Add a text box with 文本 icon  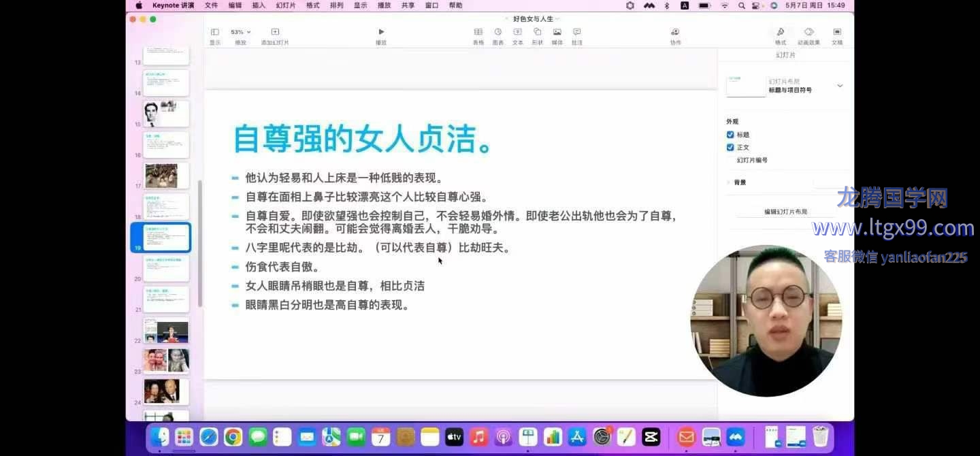pos(518,32)
